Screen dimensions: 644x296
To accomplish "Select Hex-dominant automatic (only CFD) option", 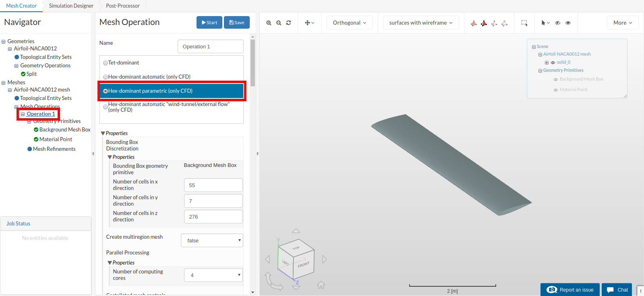I will pyautogui.click(x=106, y=77).
